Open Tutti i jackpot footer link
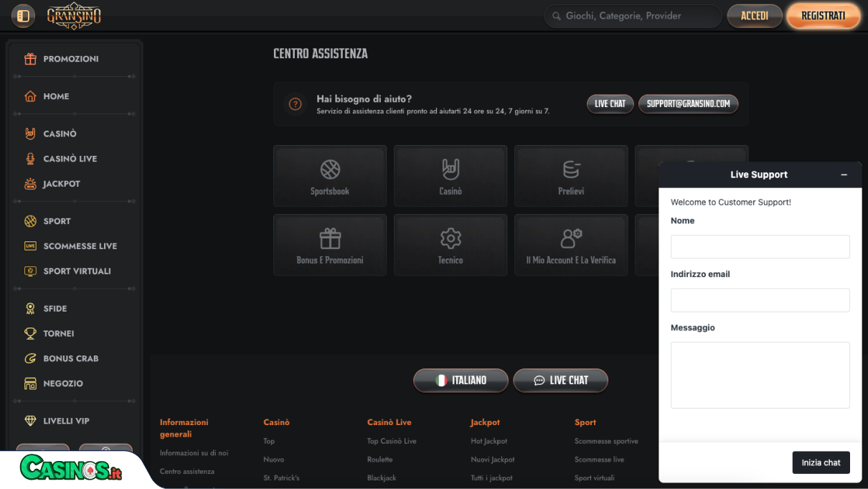 pos(491,478)
